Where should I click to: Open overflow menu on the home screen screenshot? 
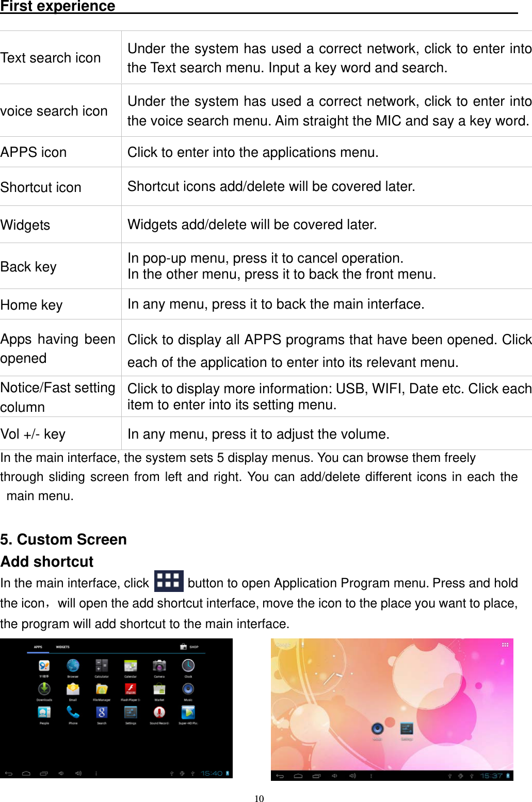(x=370, y=776)
